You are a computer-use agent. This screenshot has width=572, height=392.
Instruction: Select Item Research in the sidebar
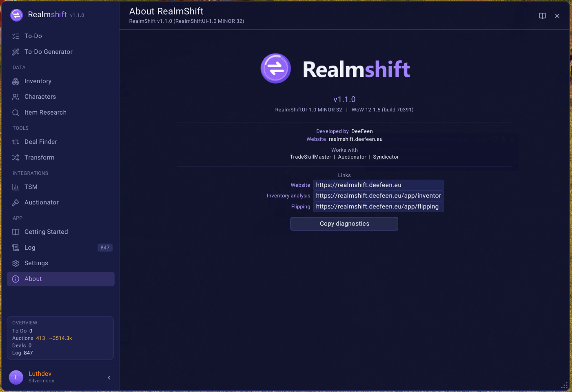click(x=61, y=113)
